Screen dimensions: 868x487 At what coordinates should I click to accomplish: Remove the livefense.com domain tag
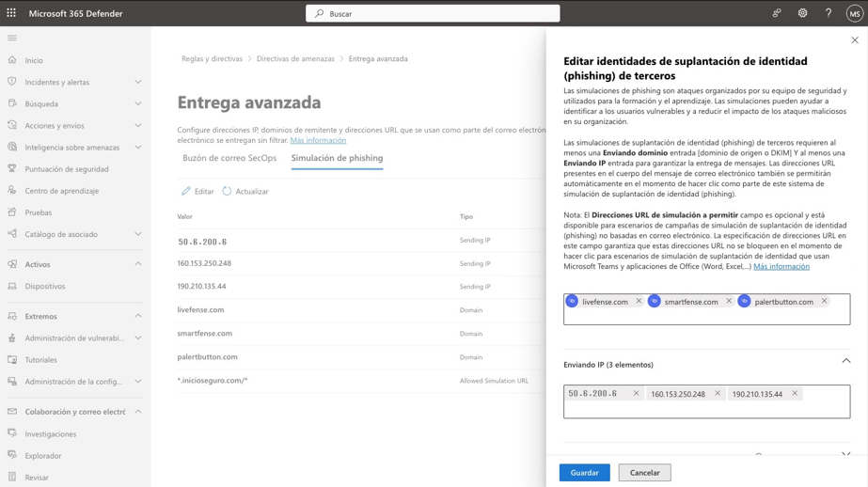[x=639, y=301]
